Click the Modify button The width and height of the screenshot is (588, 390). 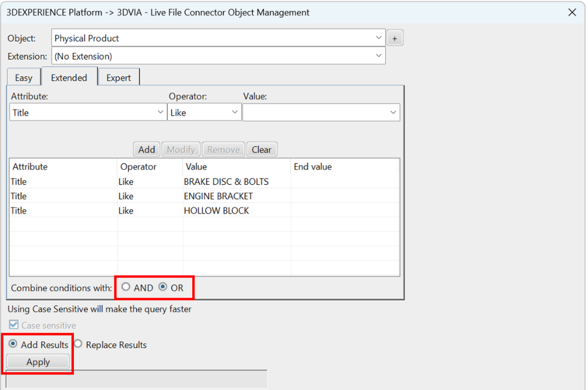pyautogui.click(x=181, y=150)
